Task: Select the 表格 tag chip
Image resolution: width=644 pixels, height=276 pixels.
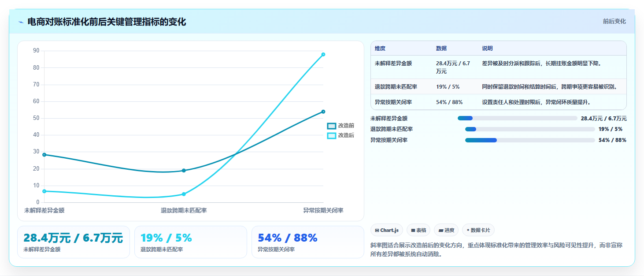Action: [x=418, y=230]
